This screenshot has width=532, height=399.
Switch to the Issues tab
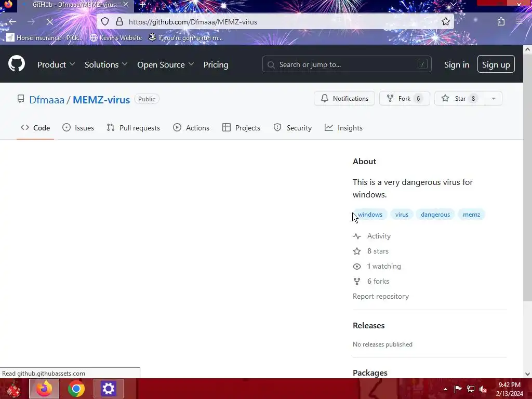tap(78, 128)
